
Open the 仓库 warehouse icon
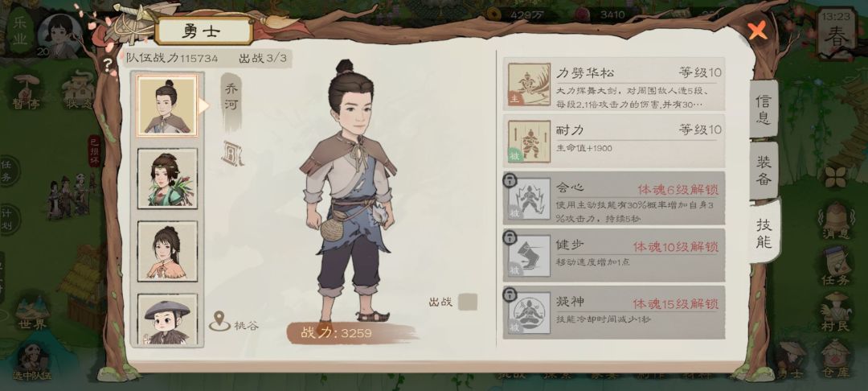coord(835,359)
